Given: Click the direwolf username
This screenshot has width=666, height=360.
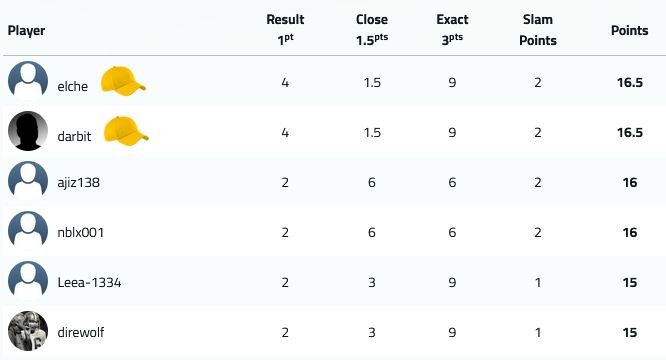Looking at the screenshot, I should tap(81, 332).
